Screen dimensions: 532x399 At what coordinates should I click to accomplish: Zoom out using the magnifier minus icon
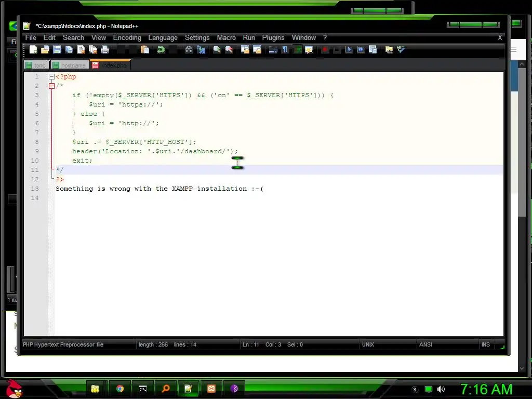point(229,49)
